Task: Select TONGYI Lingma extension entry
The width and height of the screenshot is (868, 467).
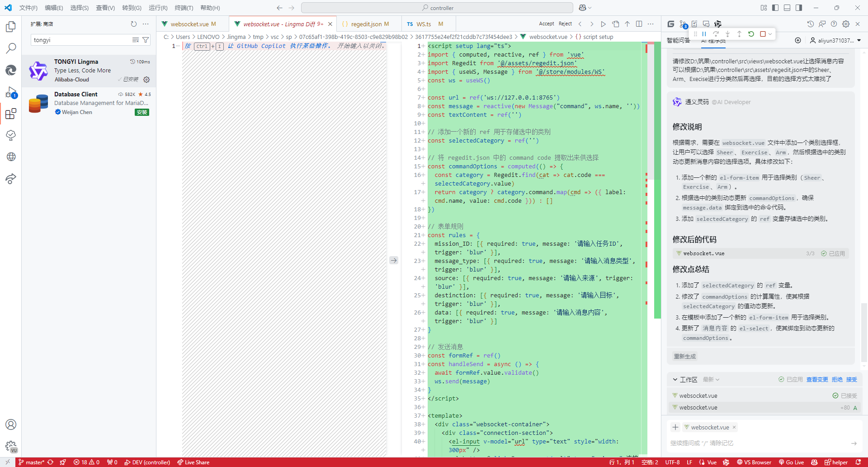Action: point(89,71)
